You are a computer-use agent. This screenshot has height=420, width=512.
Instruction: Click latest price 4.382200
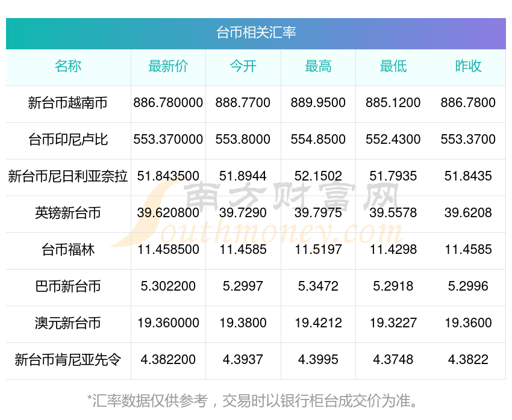(168, 360)
